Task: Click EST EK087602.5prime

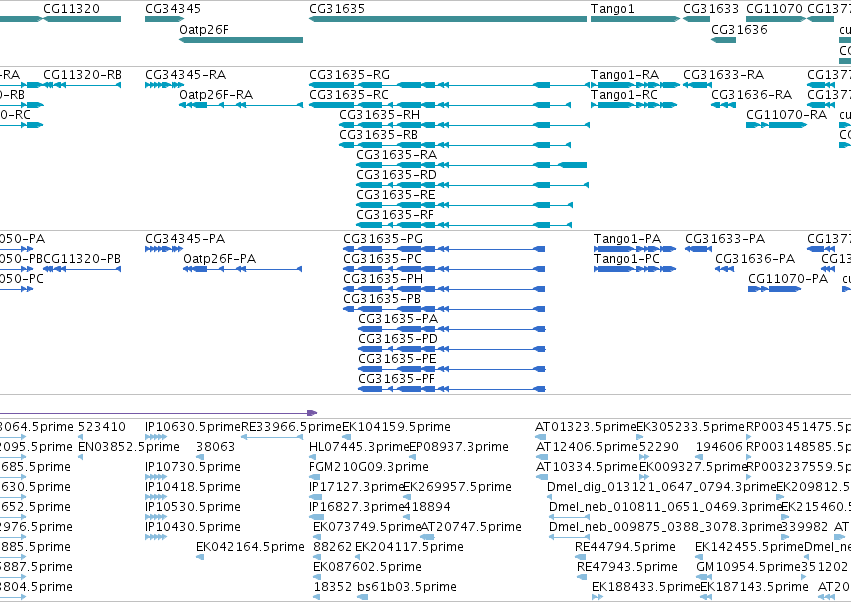Action: 317,577
